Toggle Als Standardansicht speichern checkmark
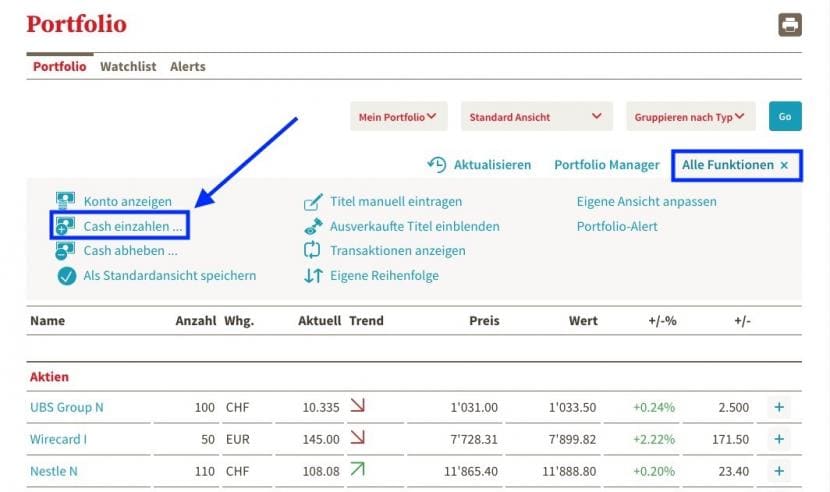 pos(67,276)
